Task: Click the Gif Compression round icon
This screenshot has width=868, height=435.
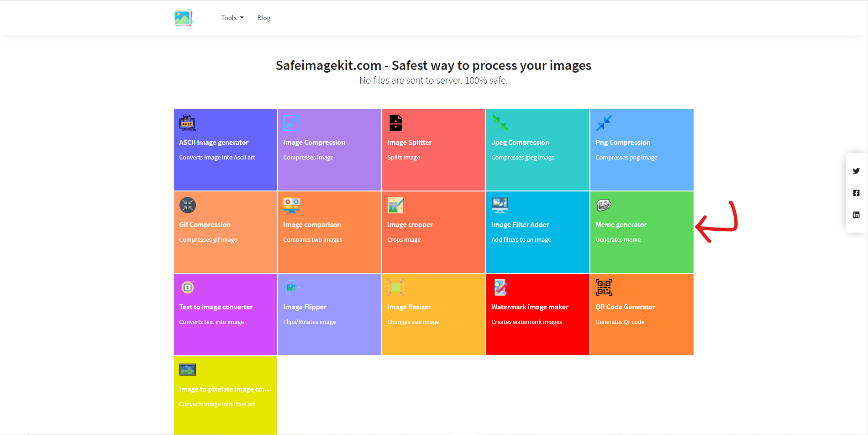Action: point(188,205)
